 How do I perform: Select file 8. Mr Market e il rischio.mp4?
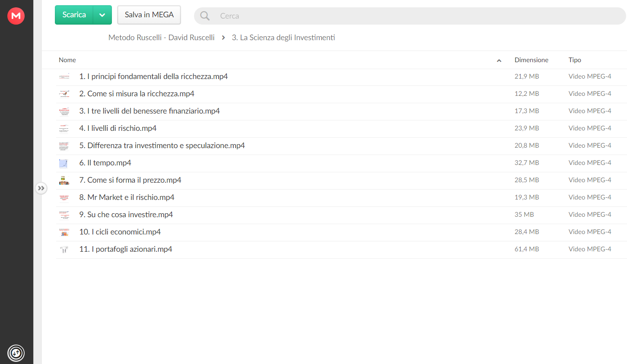(x=341, y=198)
